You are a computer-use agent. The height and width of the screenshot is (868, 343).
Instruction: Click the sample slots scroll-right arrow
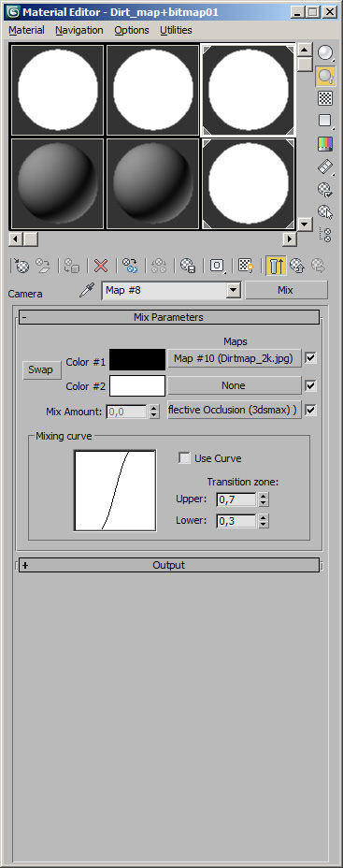point(290,239)
